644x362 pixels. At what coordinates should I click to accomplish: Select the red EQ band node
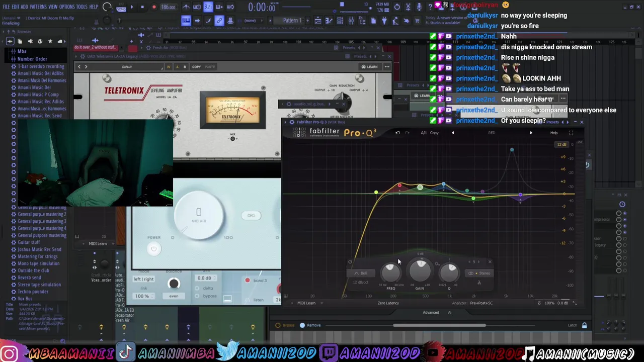399,186
